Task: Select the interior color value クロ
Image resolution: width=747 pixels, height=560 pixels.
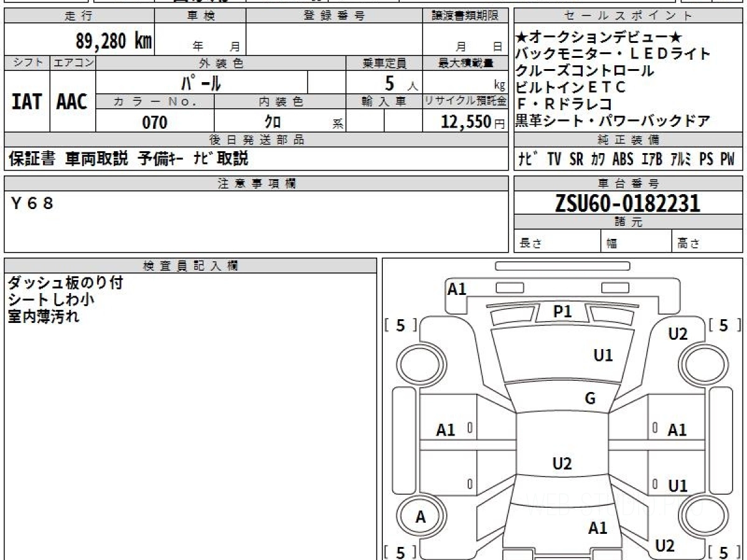Action: pyautogui.click(x=273, y=122)
